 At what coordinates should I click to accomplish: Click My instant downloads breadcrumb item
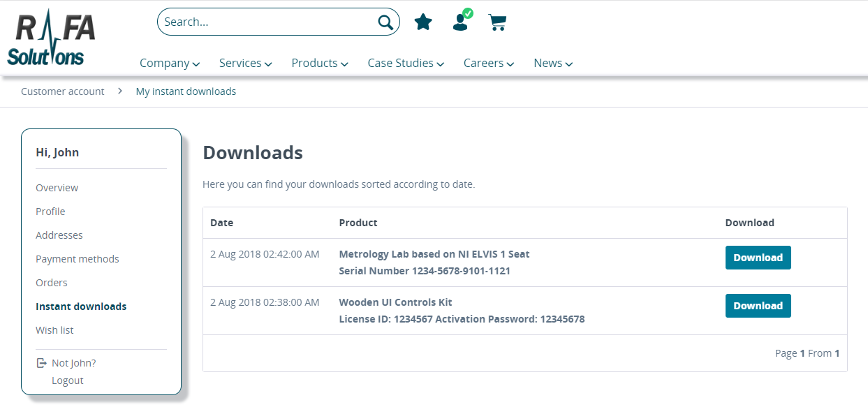185,91
